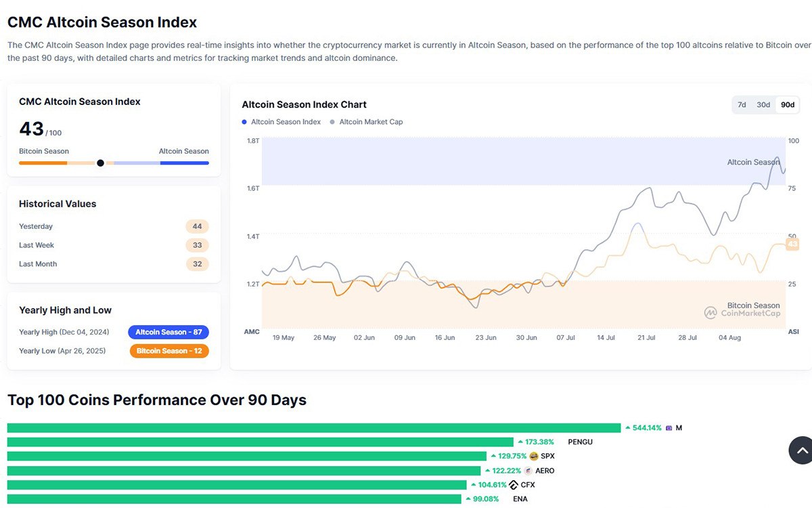Switch chart to 30d range
The image size is (812, 508).
[763, 105]
